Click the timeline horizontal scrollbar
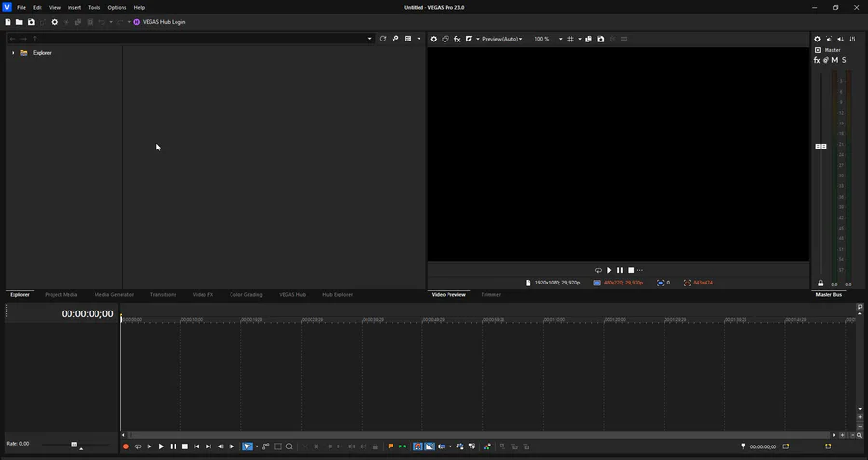The image size is (868, 460). coord(478,435)
